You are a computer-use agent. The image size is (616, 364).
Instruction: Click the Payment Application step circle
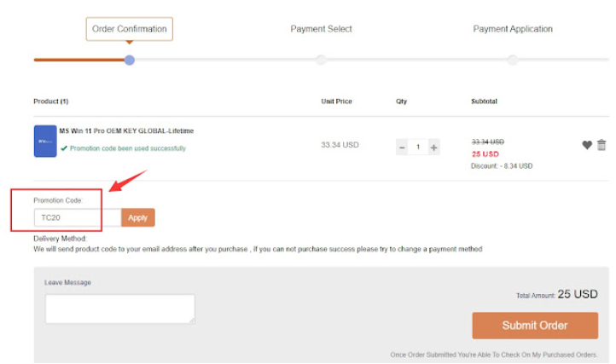(x=513, y=60)
